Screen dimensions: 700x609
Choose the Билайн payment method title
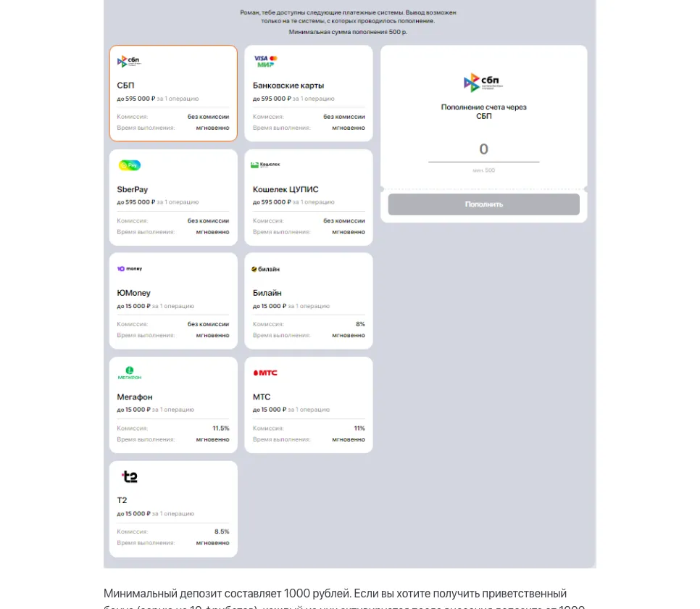click(x=267, y=293)
